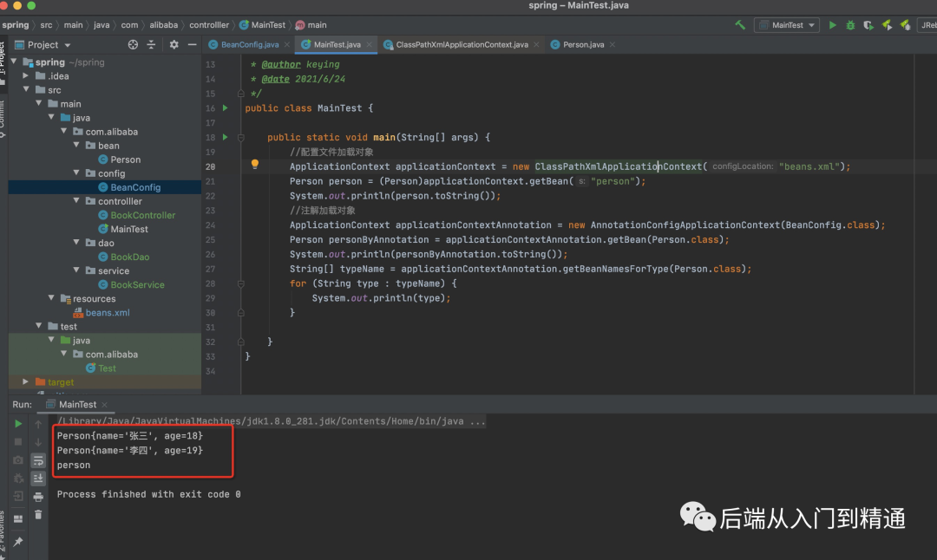Hide the Project tool window
This screenshot has width=937, height=560.
coord(192,45)
